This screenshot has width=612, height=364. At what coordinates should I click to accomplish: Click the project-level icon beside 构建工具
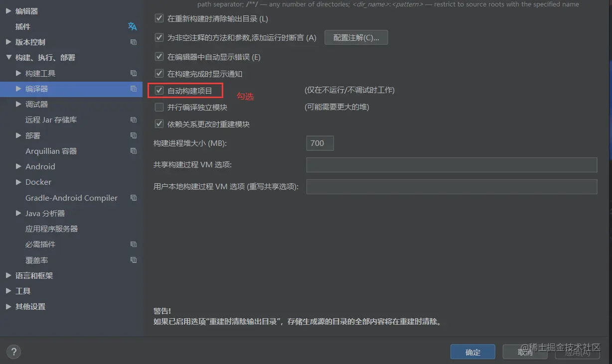click(134, 73)
